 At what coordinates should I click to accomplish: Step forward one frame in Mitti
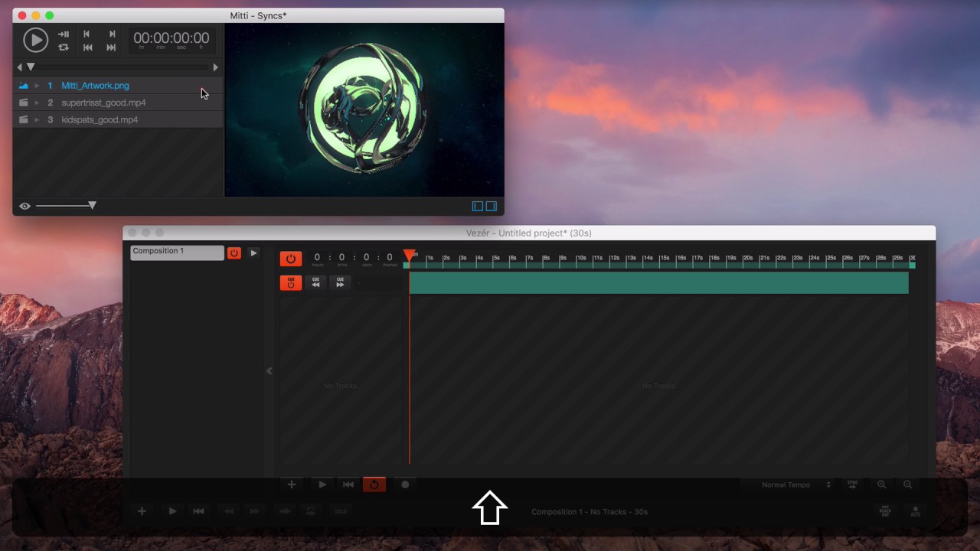coord(112,34)
